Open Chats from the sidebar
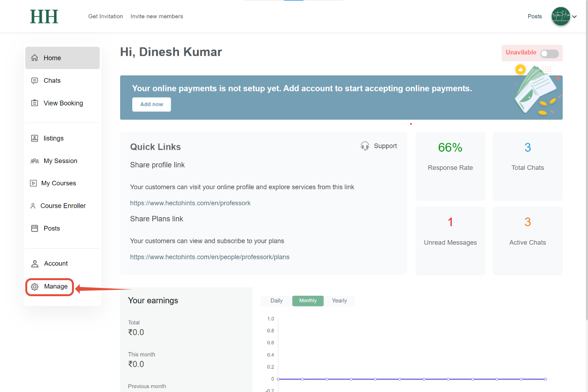Image resolution: width=588 pixels, height=392 pixels. pos(62,81)
